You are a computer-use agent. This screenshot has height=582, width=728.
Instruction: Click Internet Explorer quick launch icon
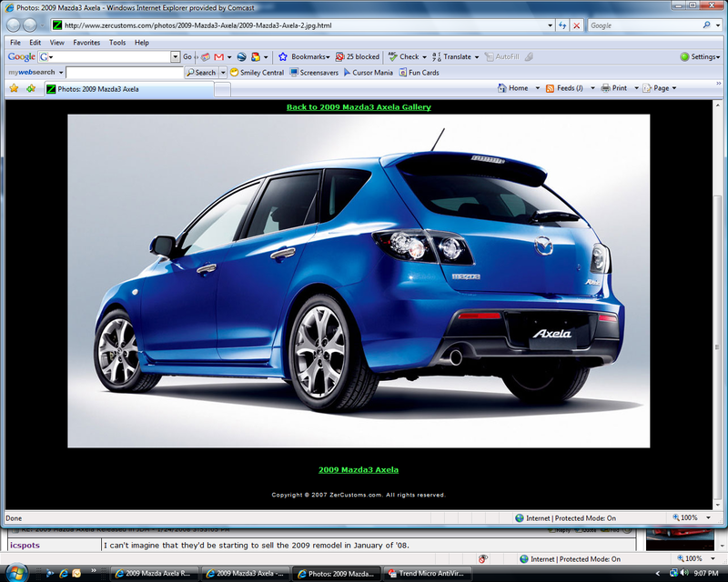click(x=63, y=573)
